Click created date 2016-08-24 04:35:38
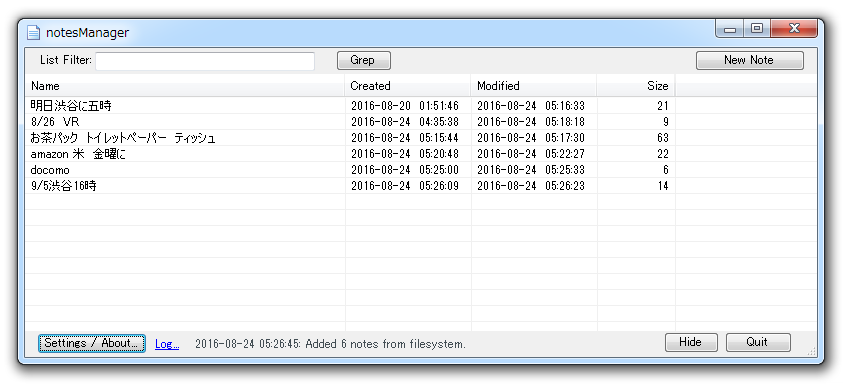This screenshot has height=387, width=846. point(405,122)
